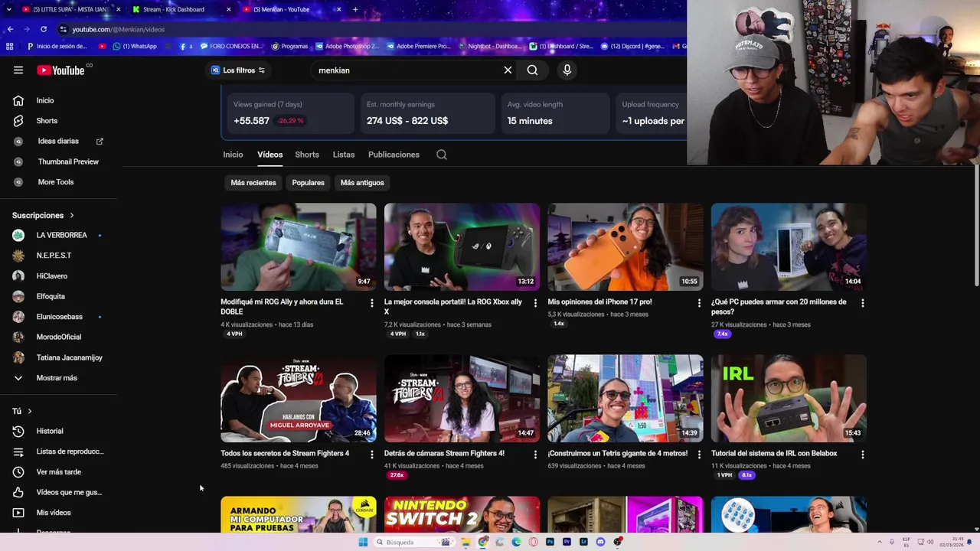This screenshot has height=551, width=980.
Task: Open Discord from the taskbar
Action: (x=600, y=542)
